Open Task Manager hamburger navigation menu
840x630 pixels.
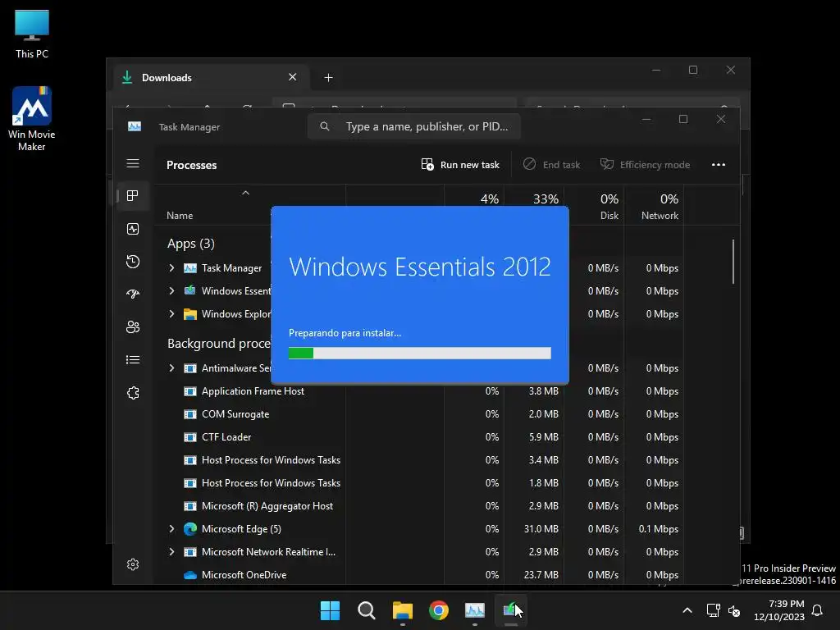point(133,163)
